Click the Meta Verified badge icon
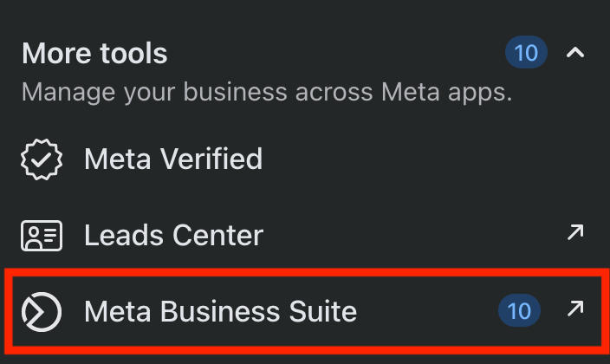Viewport: 610px width, 364px height. tap(42, 159)
